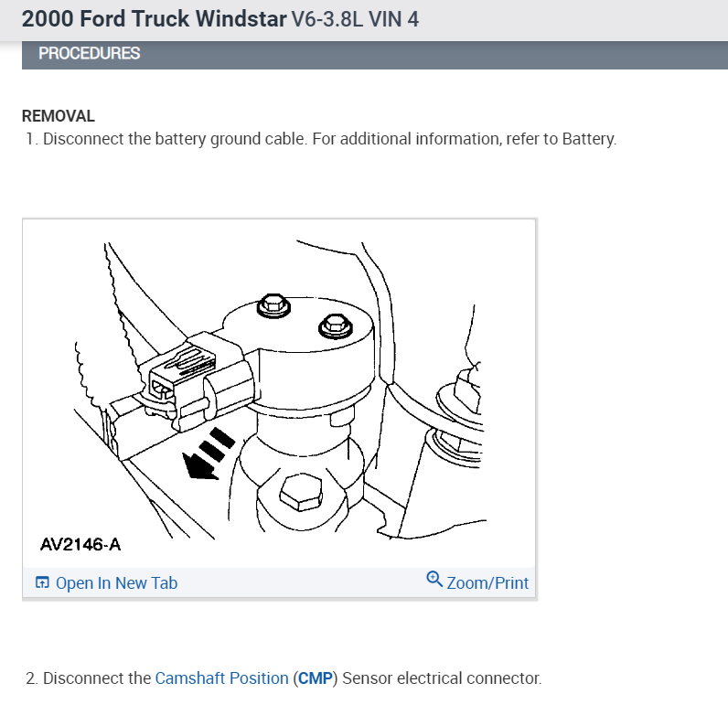The image size is (728, 715).
Task: Click the word Battery ending step 1
Action: (589, 139)
